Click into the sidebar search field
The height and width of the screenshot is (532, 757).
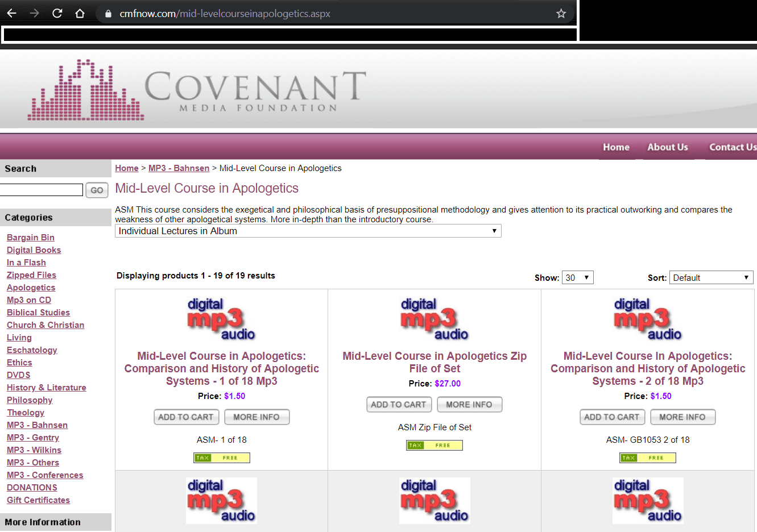(42, 190)
